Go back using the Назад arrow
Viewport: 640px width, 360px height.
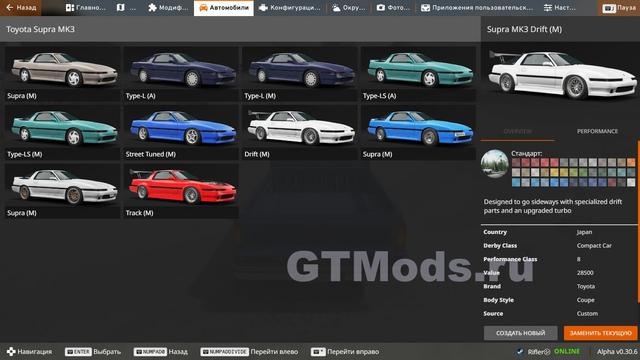coord(20,8)
